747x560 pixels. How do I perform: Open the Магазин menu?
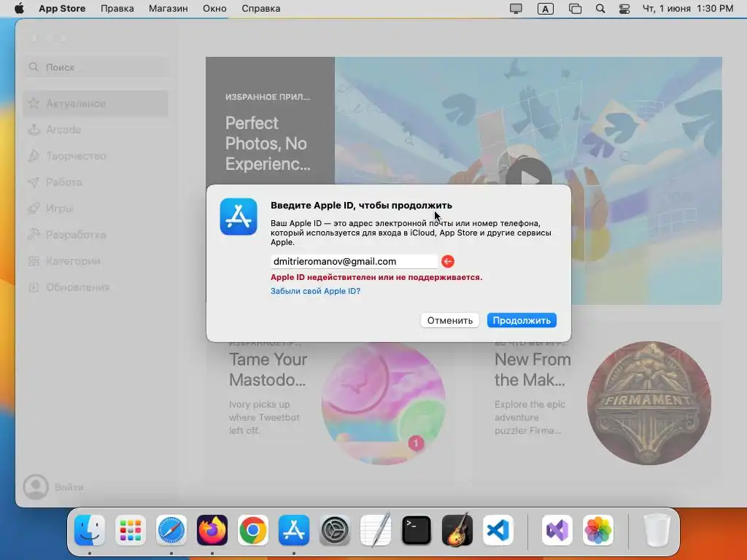[169, 9]
